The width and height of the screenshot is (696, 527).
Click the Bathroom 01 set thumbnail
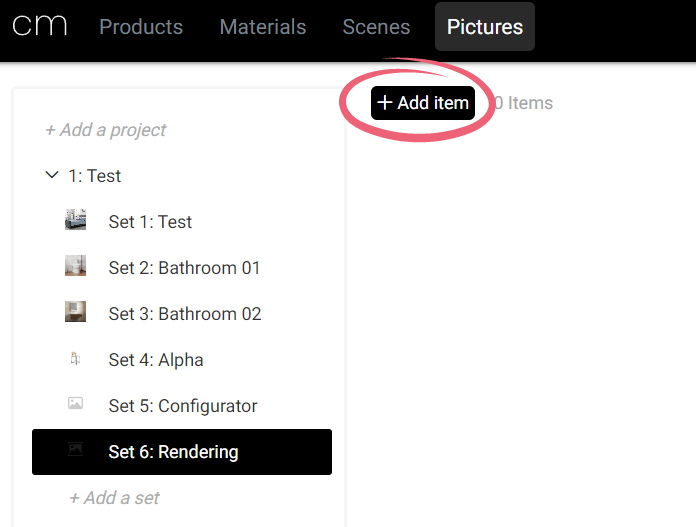point(75,267)
